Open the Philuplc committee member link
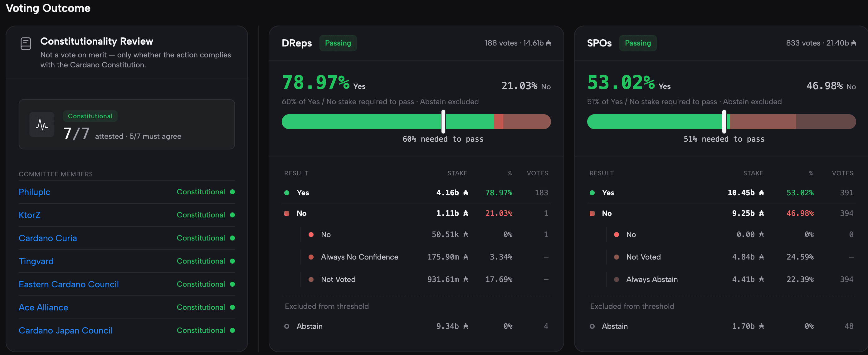Screen dimensions: 868x355 pyautogui.click(x=34, y=192)
